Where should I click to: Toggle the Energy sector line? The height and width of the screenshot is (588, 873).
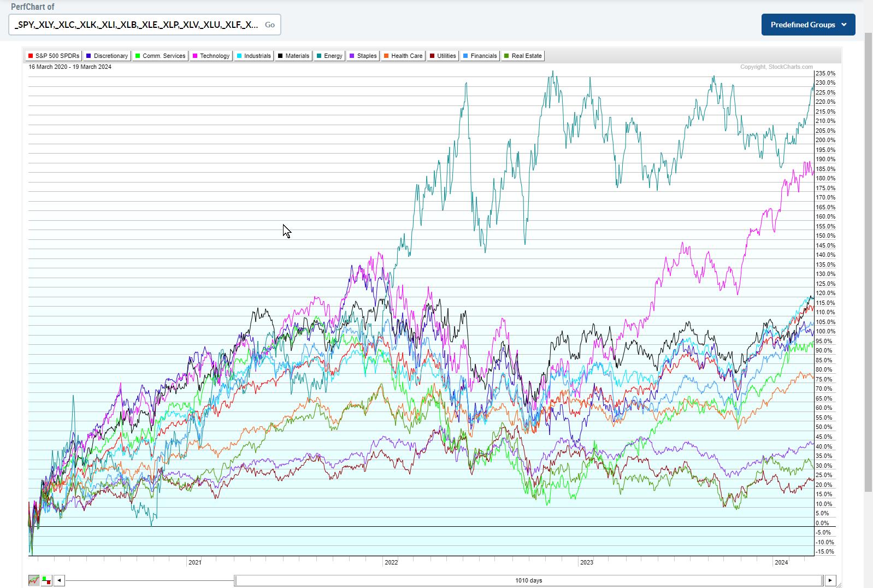tap(329, 56)
